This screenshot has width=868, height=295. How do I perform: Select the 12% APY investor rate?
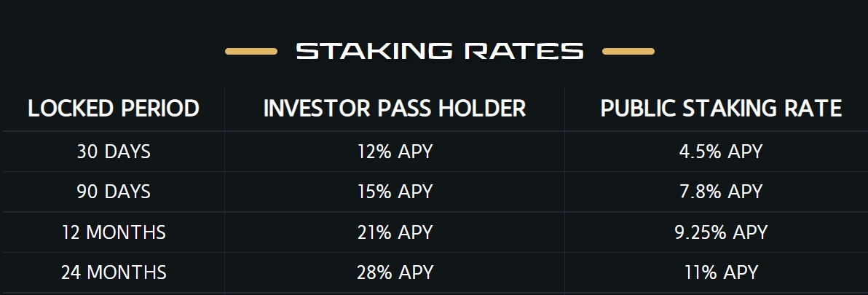395,152
